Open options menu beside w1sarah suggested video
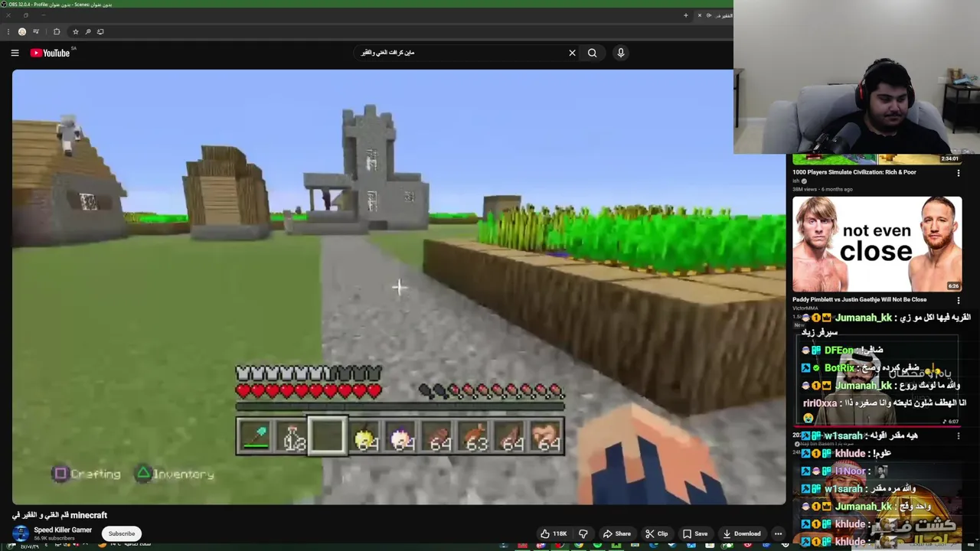The image size is (980, 551). (x=958, y=435)
